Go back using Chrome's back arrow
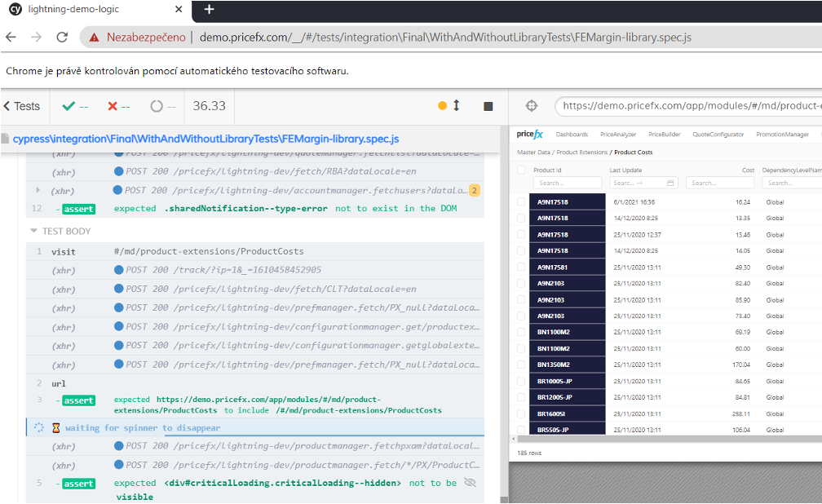 [x=11, y=38]
